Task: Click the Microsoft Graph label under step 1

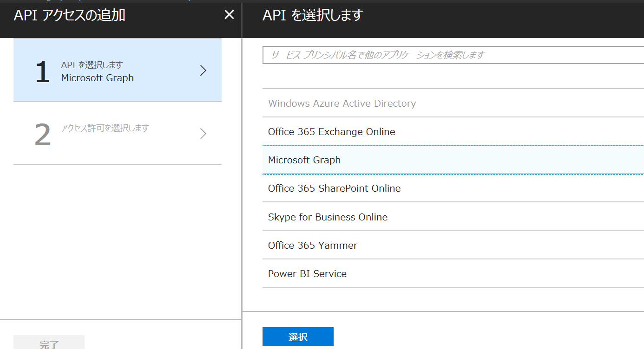Action: (x=97, y=78)
